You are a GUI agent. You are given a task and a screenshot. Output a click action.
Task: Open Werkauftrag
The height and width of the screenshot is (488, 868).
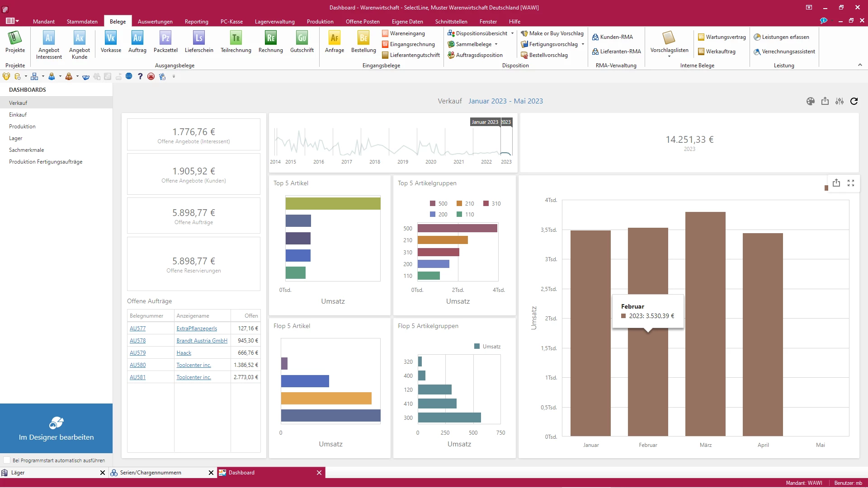pos(717,52)
